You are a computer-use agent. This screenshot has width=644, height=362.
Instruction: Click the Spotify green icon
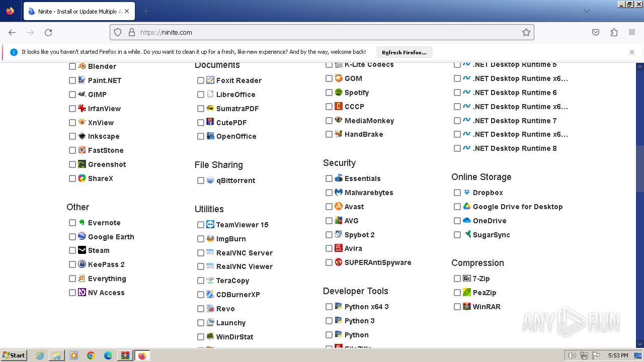(x=339, y=93)
